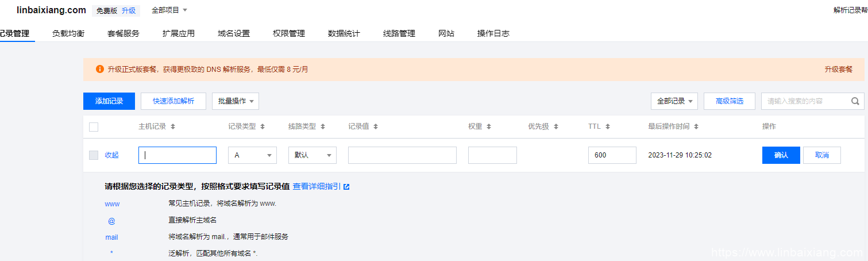868x261 pixels.
Task: Switch to 操作日志 tab
Action: tap(493, 33)
